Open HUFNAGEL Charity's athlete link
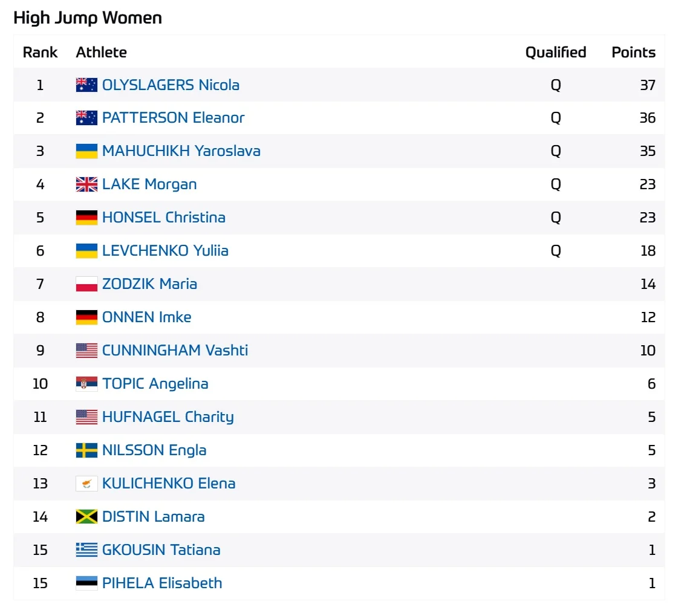The image size is (690, 616). (168, 417)
